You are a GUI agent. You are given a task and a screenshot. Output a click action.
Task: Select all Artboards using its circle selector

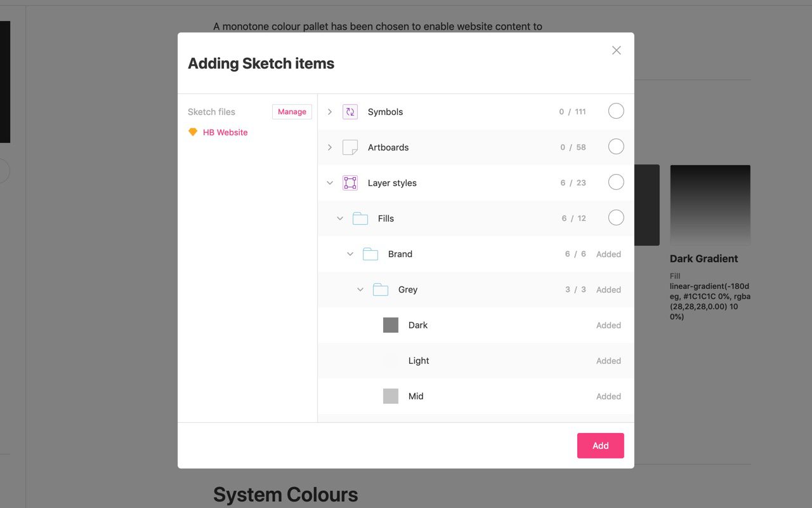(616, 146)
